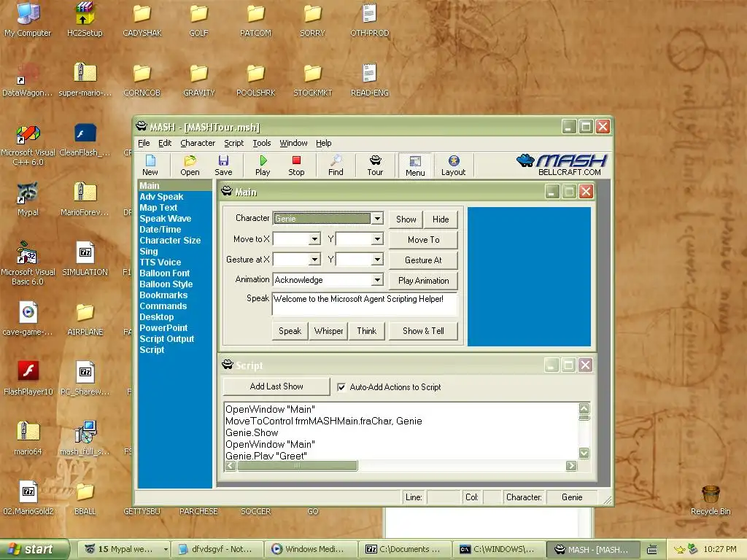747x560 pixels.
Task: Select Microsoft Visual C++ 6.0 icon
Action: click(28, 145)
